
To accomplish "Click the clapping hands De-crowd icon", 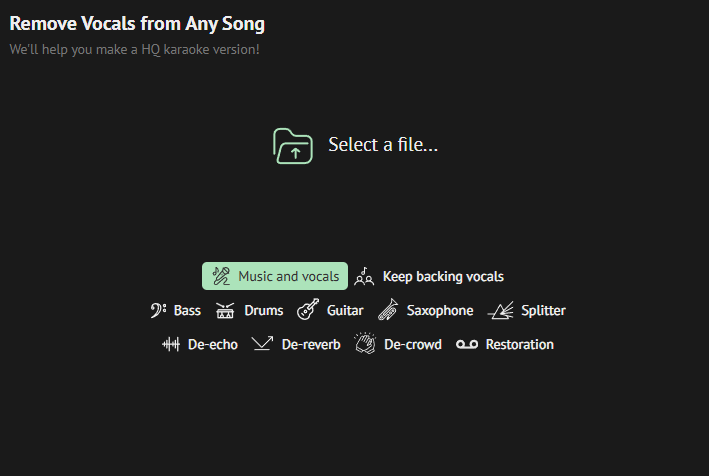I will pyautogui.click(x=365, y=344).
